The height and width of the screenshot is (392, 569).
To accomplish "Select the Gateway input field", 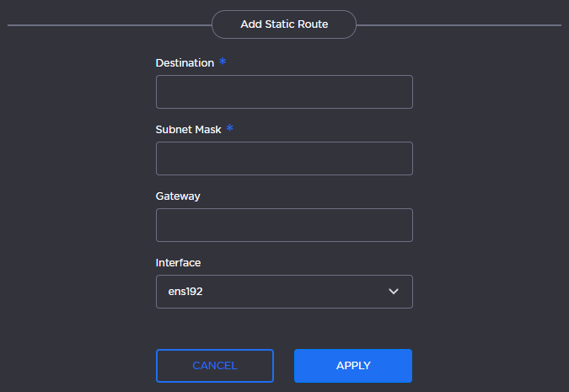I will 284,225.
